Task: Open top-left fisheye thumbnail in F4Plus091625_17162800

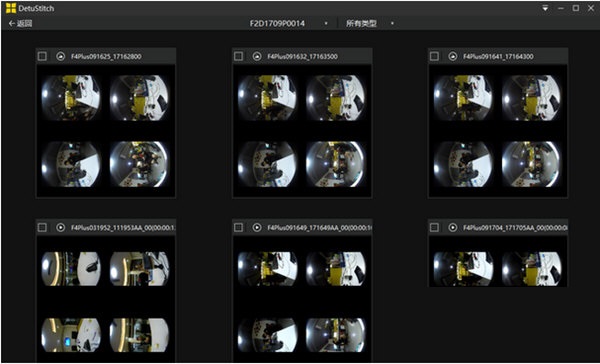Action: [x=71, y=98]
